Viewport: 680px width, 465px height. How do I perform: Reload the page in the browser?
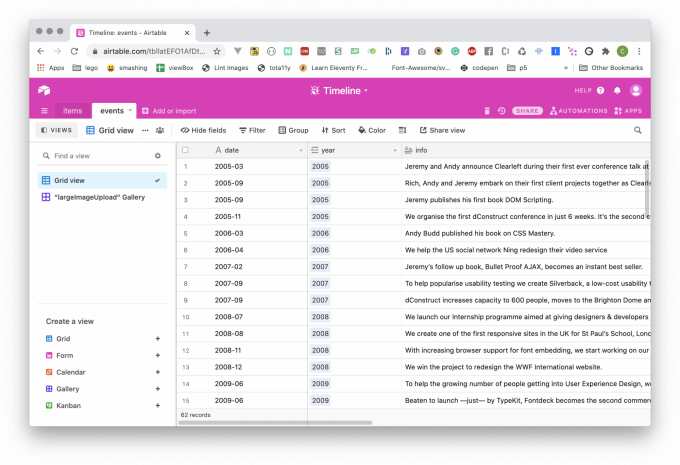[74, 51]
